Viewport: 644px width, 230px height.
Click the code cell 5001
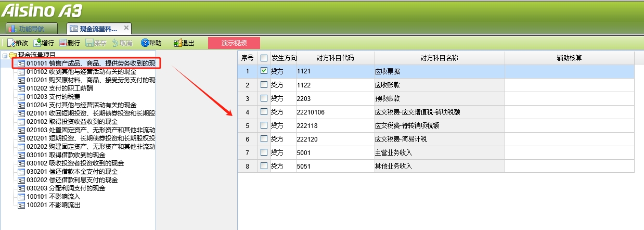click(335, 152)
